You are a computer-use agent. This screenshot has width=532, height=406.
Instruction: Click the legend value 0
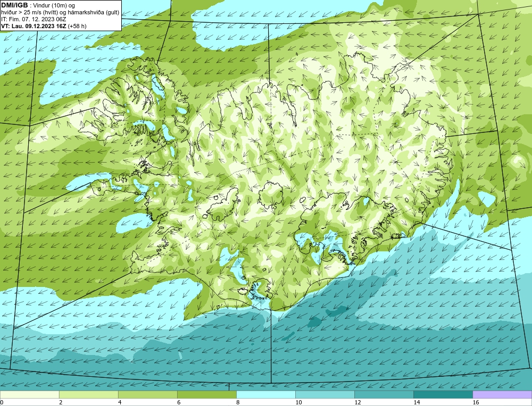[2, 402]
